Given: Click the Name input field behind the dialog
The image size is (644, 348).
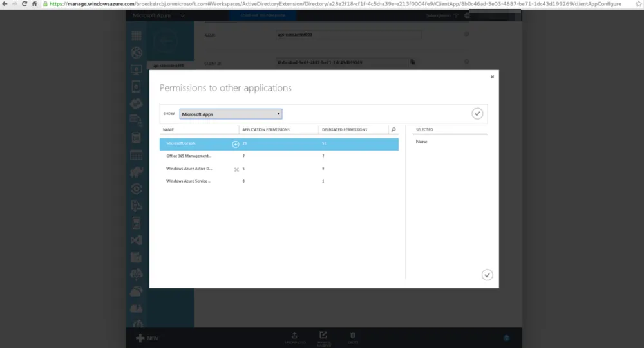Looking at the screenshot, I should pos(348,35).
